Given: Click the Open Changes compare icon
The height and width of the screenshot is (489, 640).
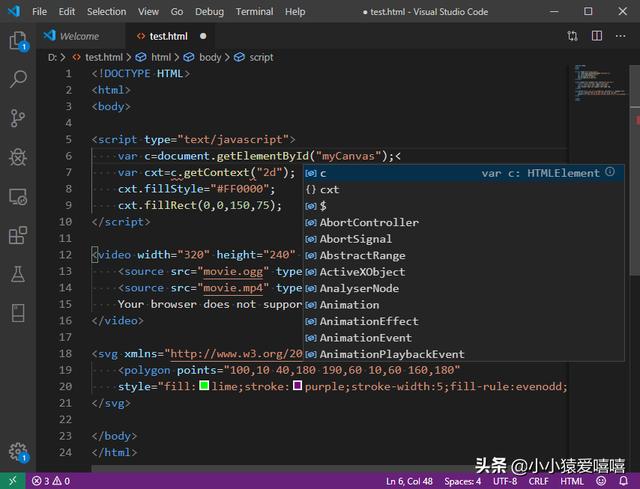Looking at the screenshot, I should (572, 36).
